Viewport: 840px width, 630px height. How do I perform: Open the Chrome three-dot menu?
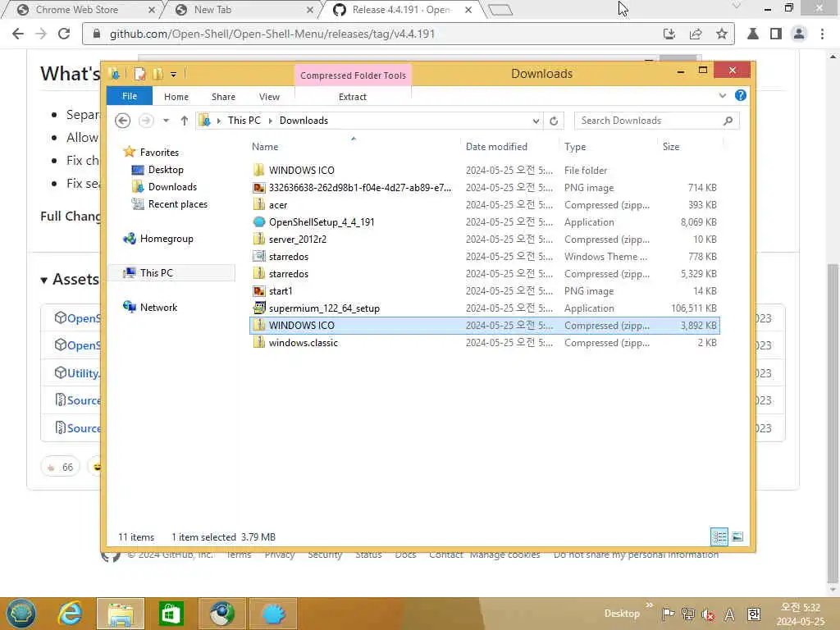(x=822, y=34)
